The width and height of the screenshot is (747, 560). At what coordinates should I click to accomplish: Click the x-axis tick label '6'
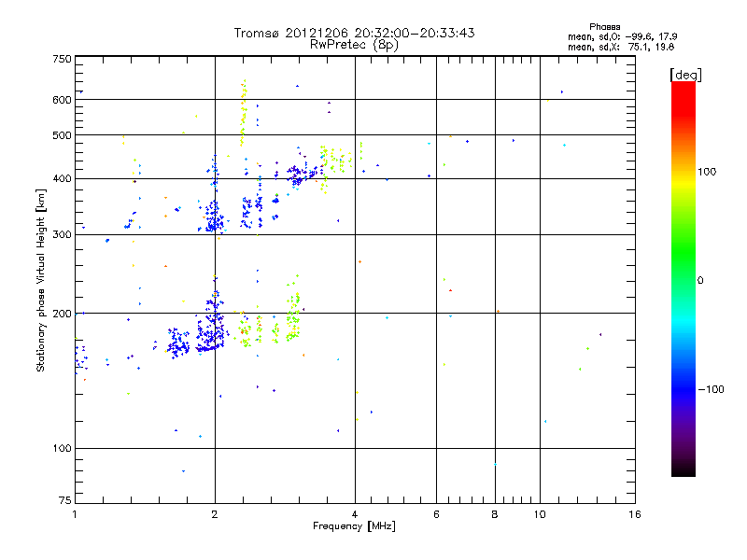[x=436, y=514]
